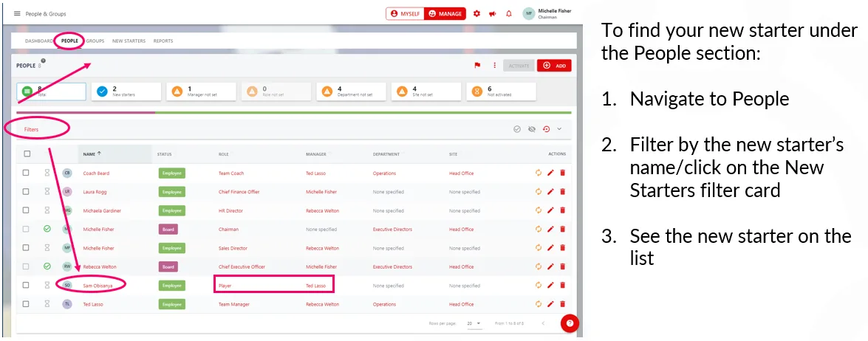Screen dimensions: 868x341
Task: Select the Total filter card
Action: [x=52, y=92]
